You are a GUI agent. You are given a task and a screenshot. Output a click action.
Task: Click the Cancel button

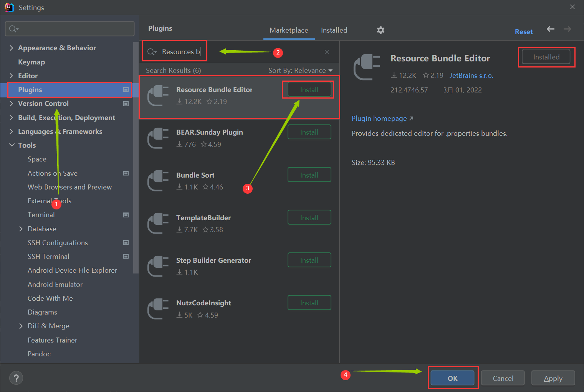503,378
